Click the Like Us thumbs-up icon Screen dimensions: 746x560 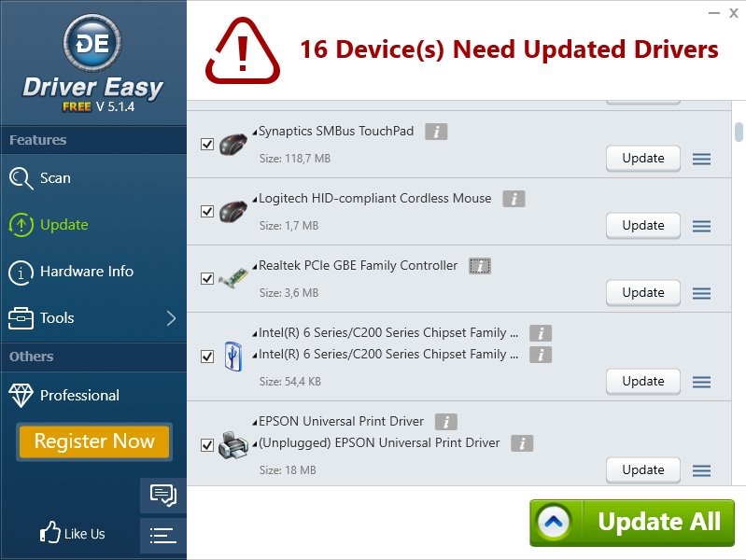pyautogui.click(x=49, y=532)
